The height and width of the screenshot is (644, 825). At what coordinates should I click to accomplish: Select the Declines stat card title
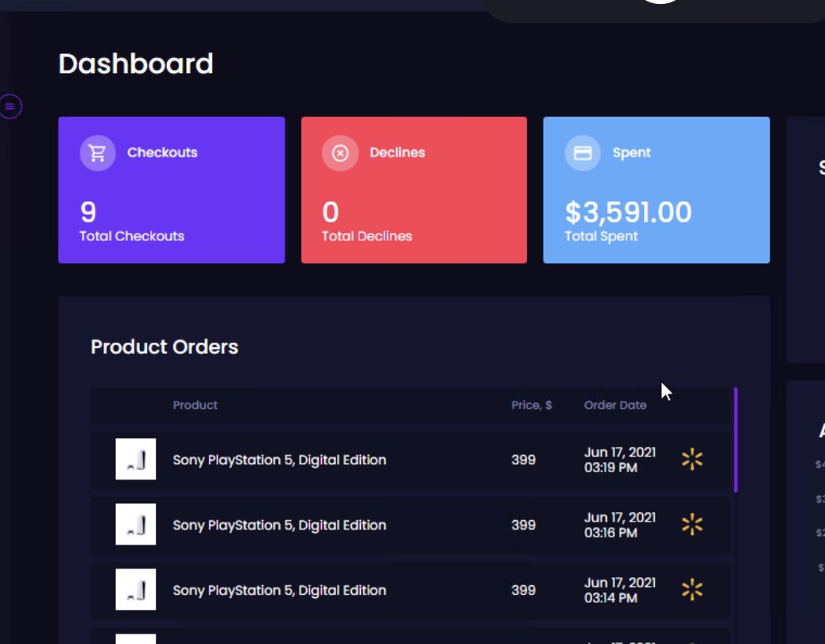pos(397,153)
